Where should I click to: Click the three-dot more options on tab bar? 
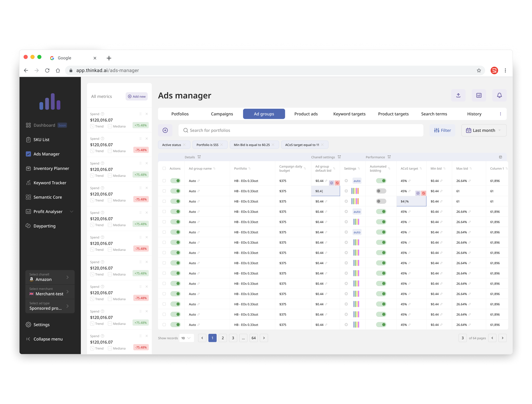click(x=500, y=114)
